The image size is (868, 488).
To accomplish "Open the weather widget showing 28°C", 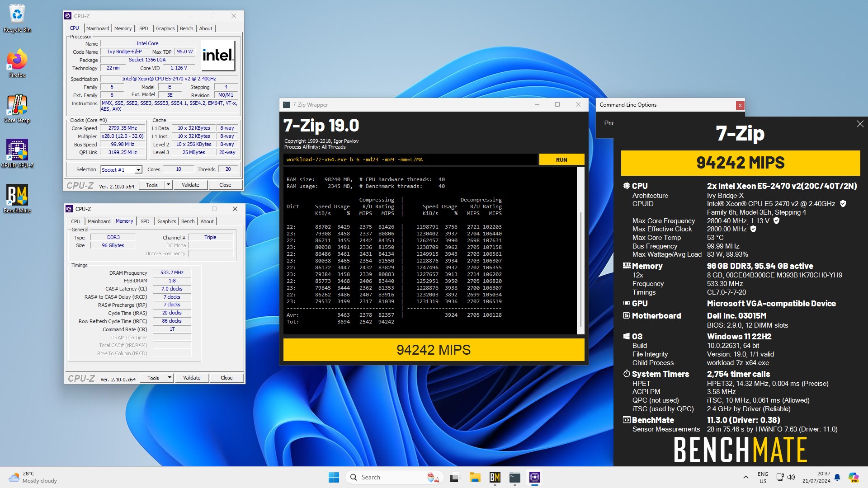I will point(33,477).
